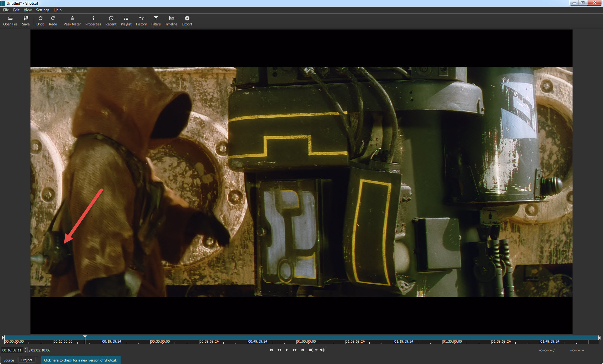Switch to the Source tab

click(x=9, y=360)
